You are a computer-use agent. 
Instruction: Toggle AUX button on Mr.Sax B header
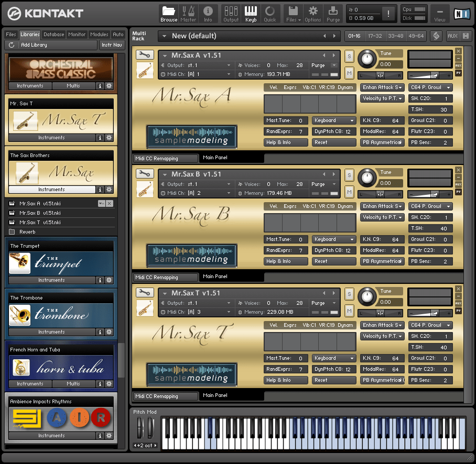(458, 184)
